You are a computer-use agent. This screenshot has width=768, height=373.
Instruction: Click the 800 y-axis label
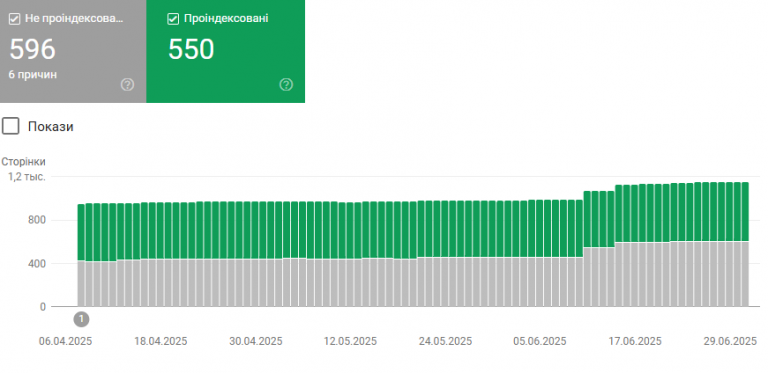click(37, 220)
